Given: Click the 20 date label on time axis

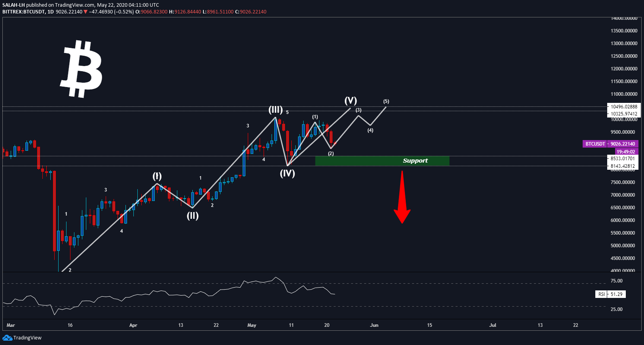Looking at the screenshot, I should 327,325.
